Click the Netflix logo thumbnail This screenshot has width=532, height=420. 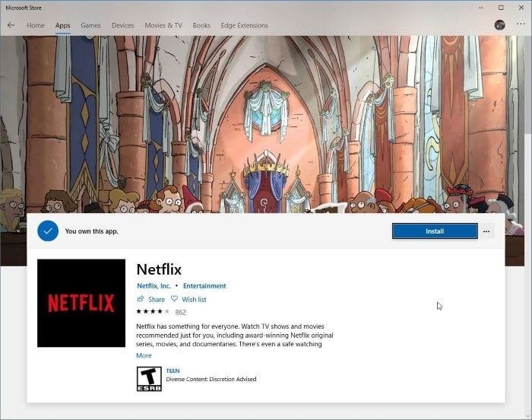point(81,303)
